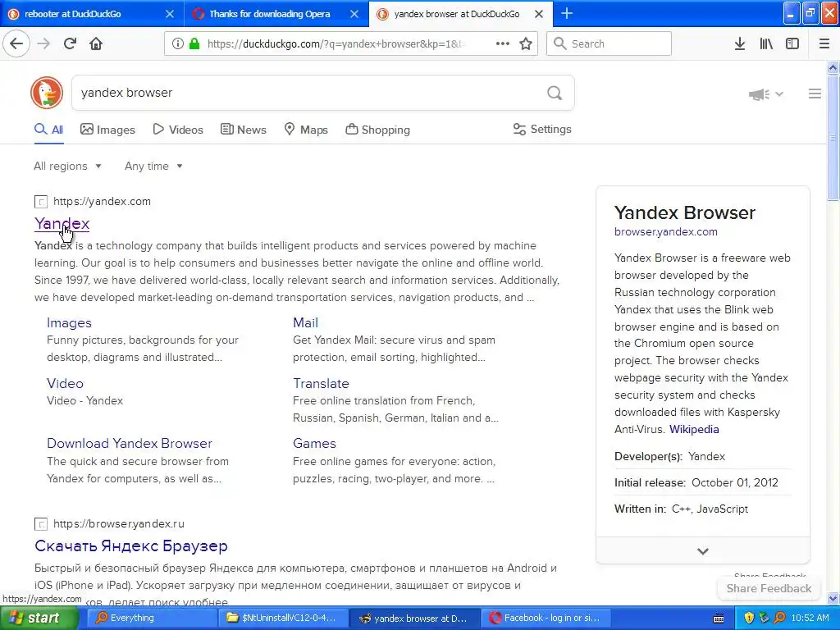840x630 pixels.
Task: Click the Share Feedback button
Action: [769, 588]
